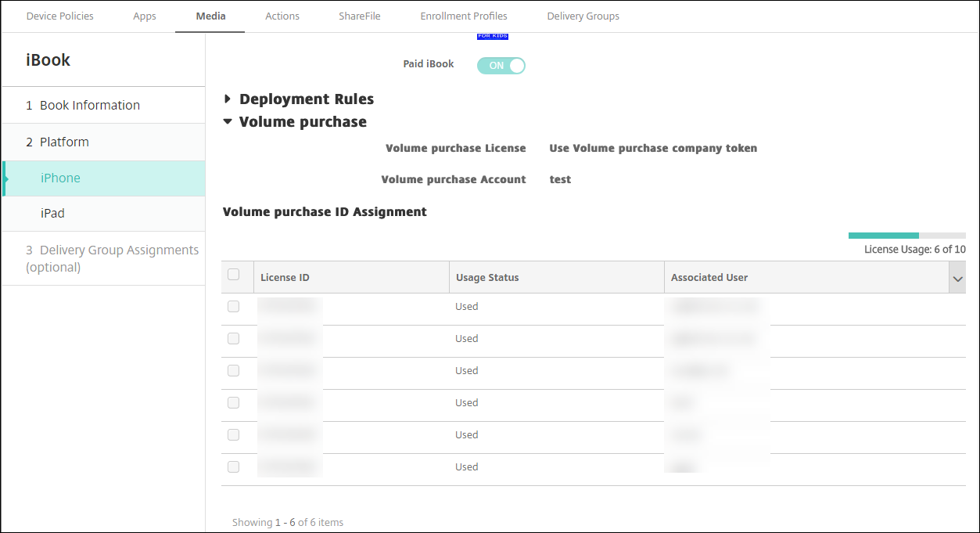Screen dimensions: 980x533
Task: Sort by the Usage Status column header
Action: pyautogui.click(x=487, y=278)
